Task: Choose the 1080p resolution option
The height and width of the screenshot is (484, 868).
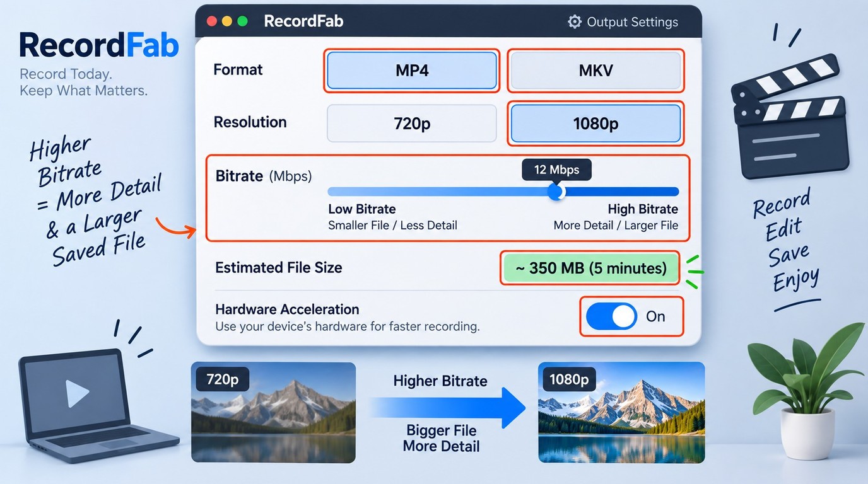Action: coord(595,124)
